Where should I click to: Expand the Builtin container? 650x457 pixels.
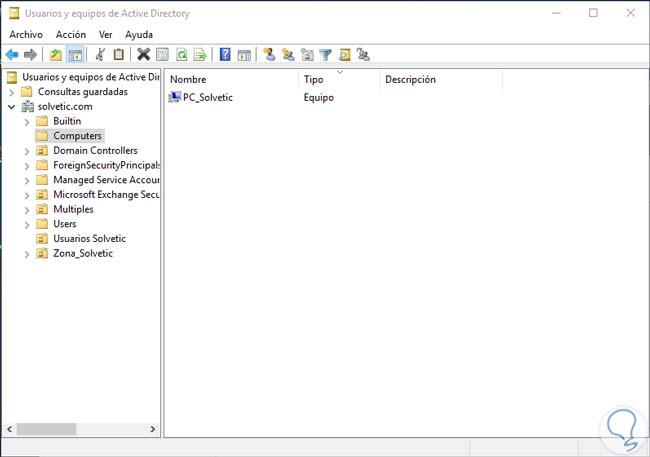tap(27, 122)
